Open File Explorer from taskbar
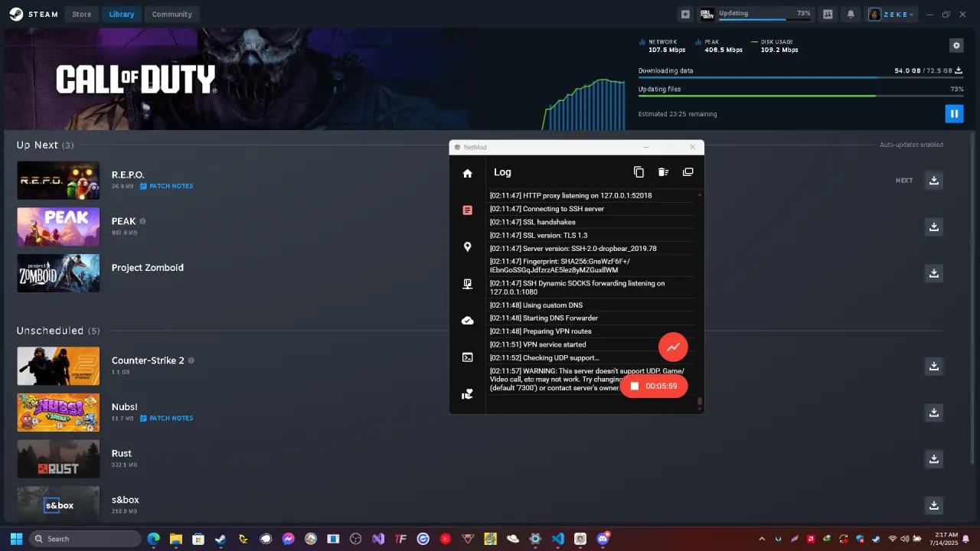Viewport: 980px width, 551px height. 175,539
